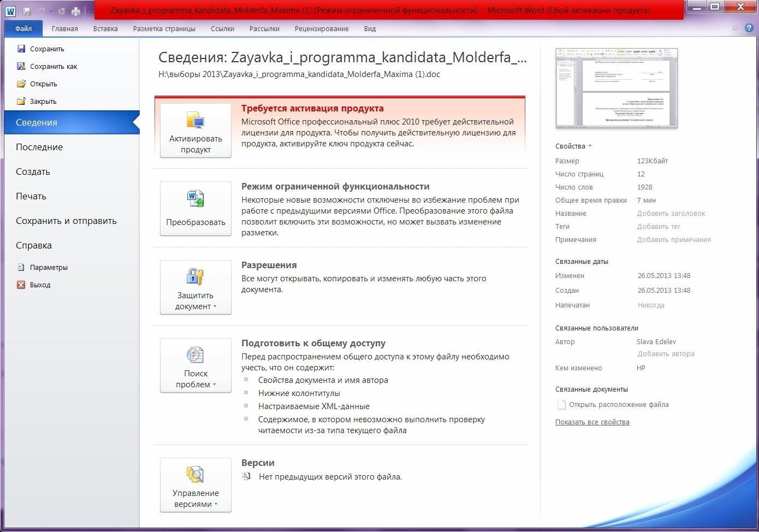Click the file path under the Сведения heading
The width and height of the screenshot is (759, 532).
[299, 74]
